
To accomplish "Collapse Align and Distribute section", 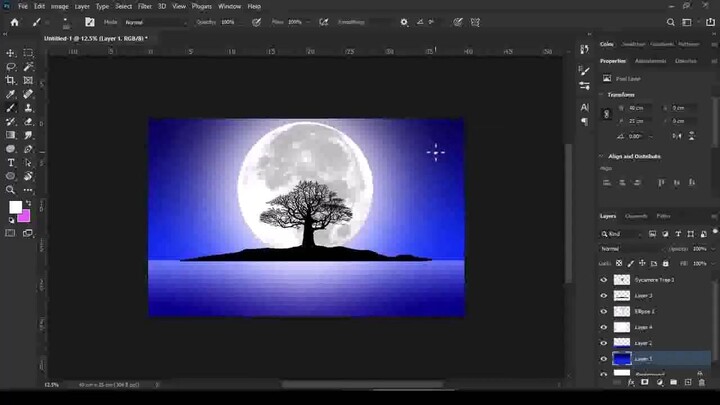I will (601, 157).
